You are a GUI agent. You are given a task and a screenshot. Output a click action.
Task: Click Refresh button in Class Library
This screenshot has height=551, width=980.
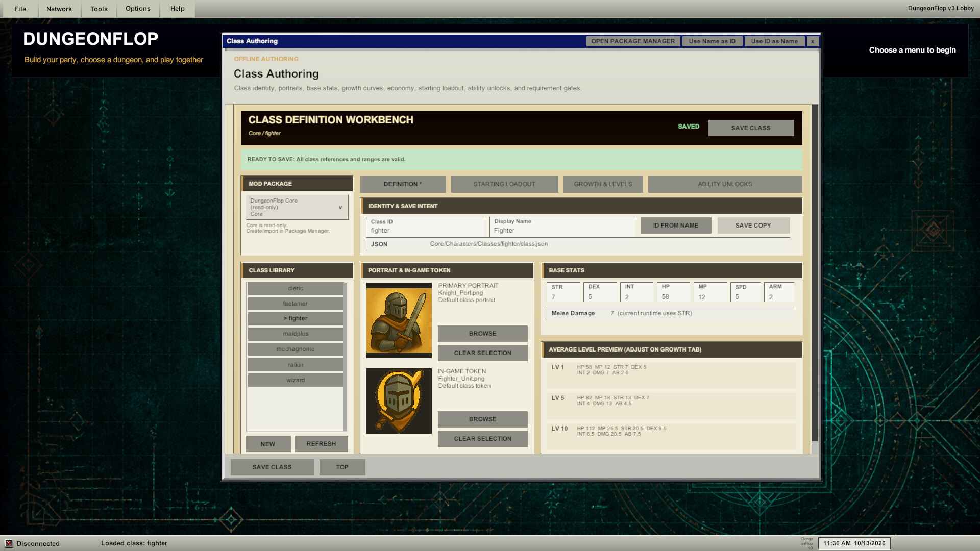tap(322, 444)
